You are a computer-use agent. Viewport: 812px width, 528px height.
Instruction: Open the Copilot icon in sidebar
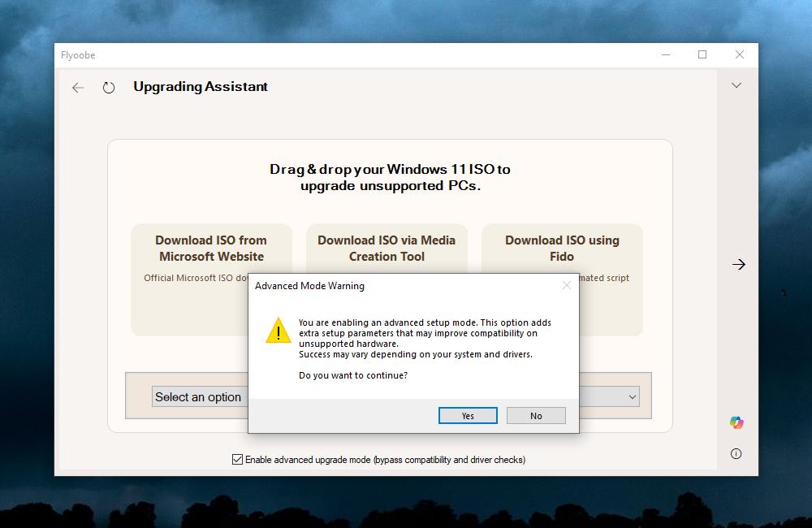pyautogui.click(x=736, y=422)
